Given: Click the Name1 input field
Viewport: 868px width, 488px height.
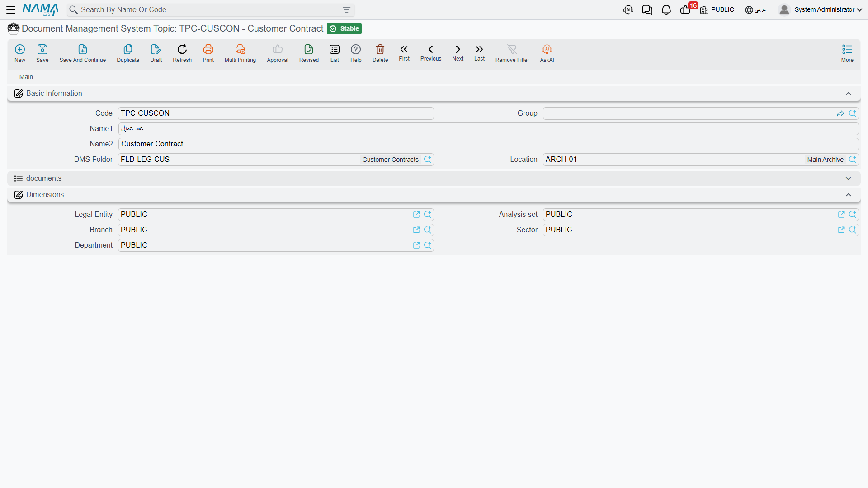Looking at the screenshot, I should coord(488,129).
